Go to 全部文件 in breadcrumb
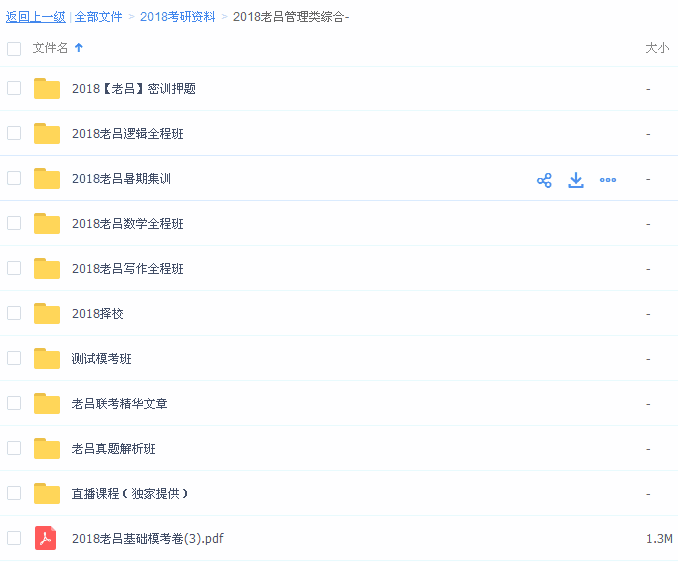This screenshot has height=562, width=678. click(99, 17)
